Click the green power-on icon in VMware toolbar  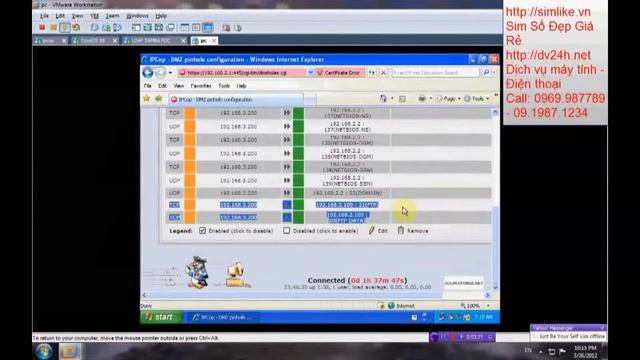[64, 28]
